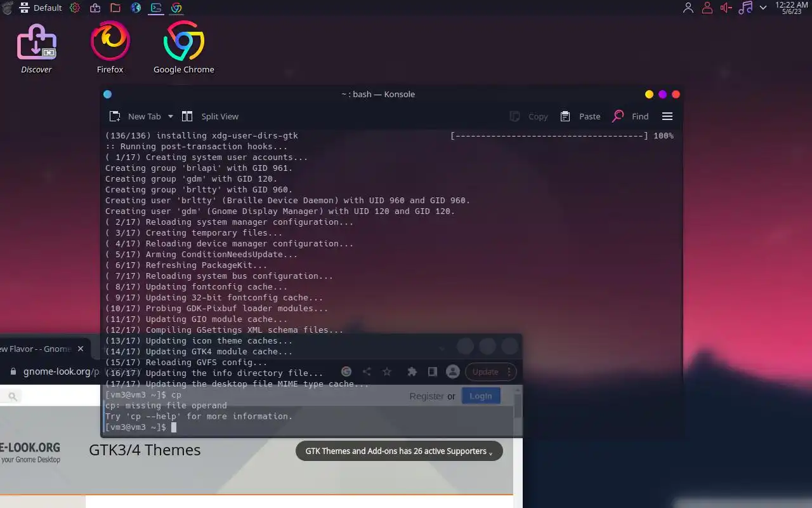
Task: Open the application launcher in top panel
Action: [x=6, y=8]
